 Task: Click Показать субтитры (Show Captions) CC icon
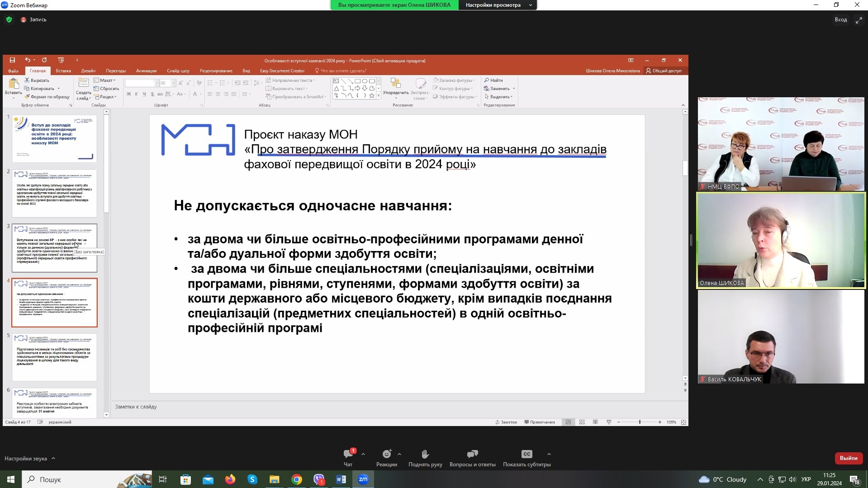(x=527, y=454)
